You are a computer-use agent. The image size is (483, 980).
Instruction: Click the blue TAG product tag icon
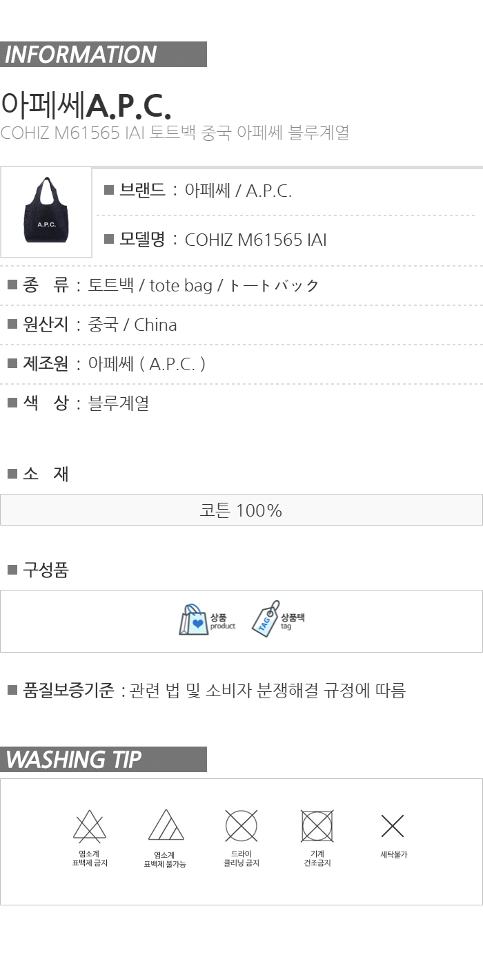[265, 617]
